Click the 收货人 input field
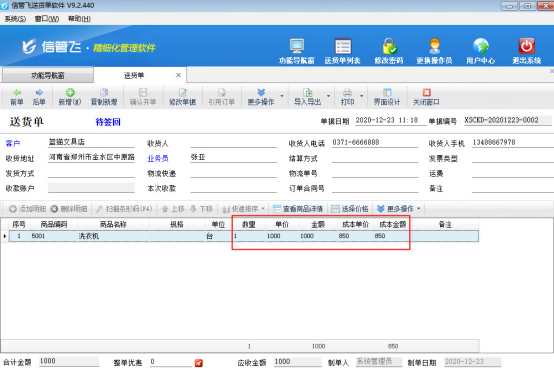 click(x=233, y=143)
